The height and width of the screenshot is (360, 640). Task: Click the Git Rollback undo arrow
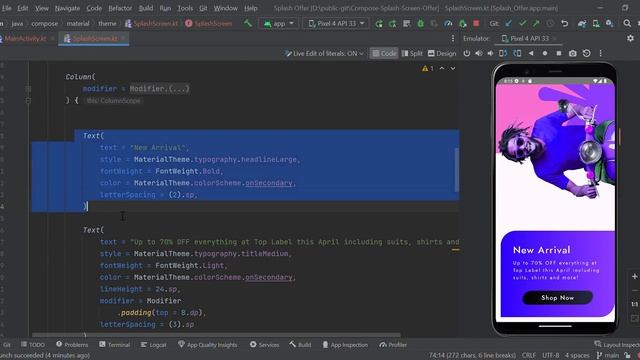tap(564, 24)
